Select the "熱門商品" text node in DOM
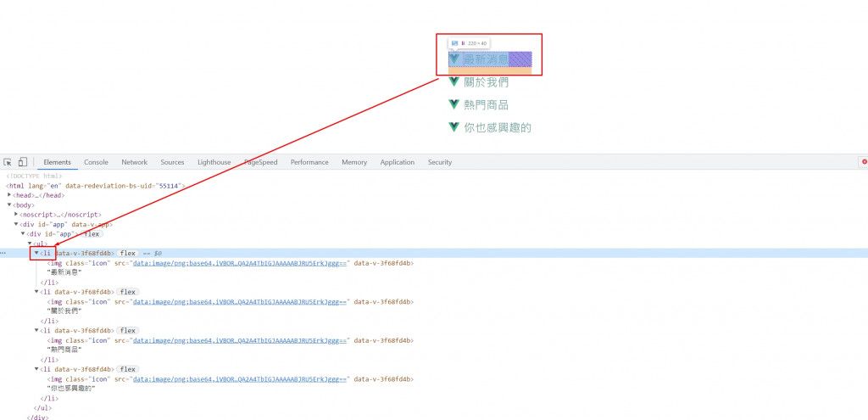 pos(64,350)
